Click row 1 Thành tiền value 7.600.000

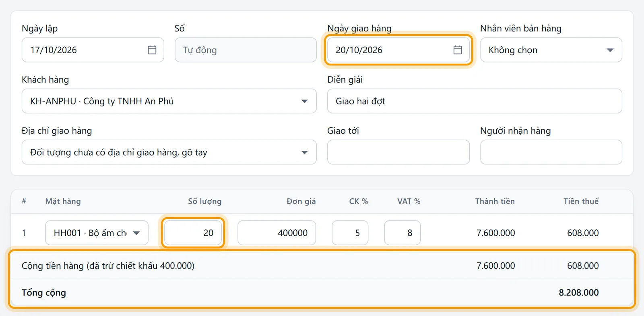coord(496,233)
